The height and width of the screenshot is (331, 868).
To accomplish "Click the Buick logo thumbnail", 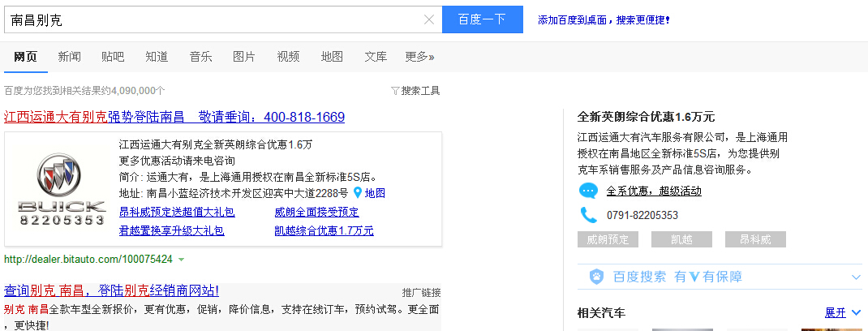I will point(62,189).
